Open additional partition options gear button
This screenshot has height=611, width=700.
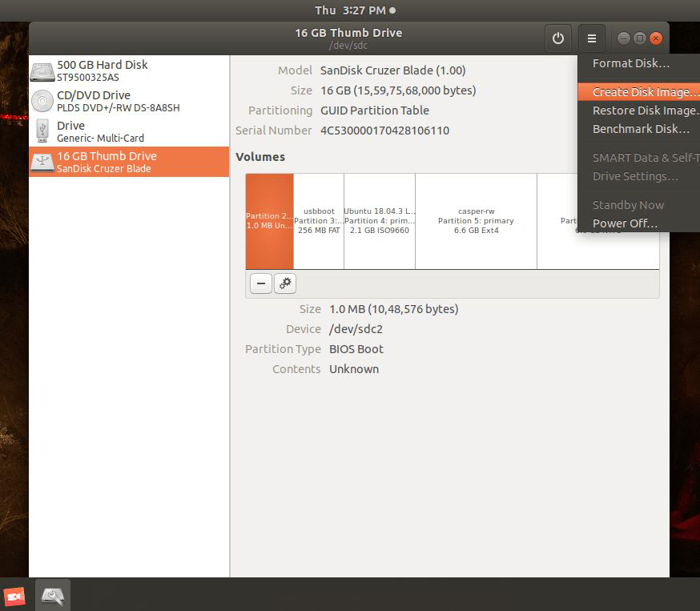285,283
